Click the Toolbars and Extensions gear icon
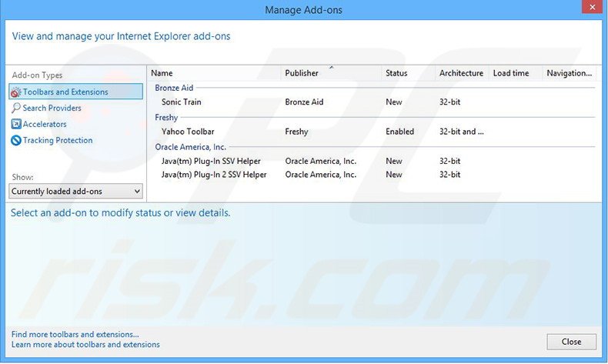 coord(15,92)
